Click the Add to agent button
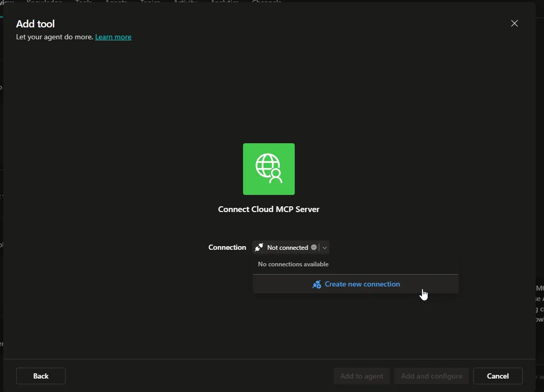The height and width of the screenshot is (392, 544). [x=361, y=376]
